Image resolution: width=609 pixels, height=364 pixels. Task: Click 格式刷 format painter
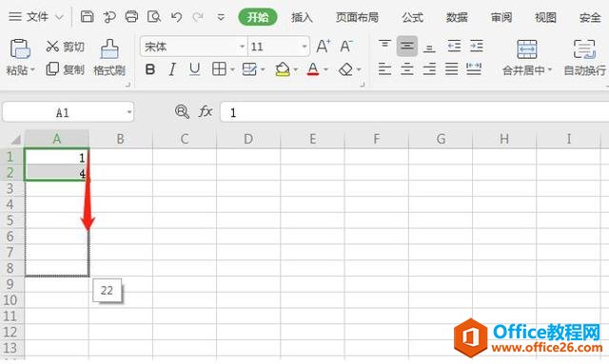(109, 57)
